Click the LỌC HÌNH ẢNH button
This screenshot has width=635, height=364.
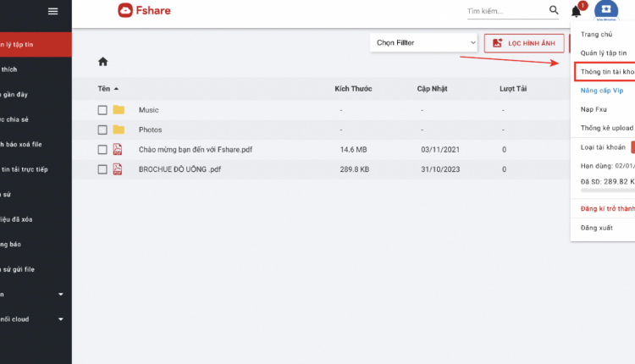[524, 43]
